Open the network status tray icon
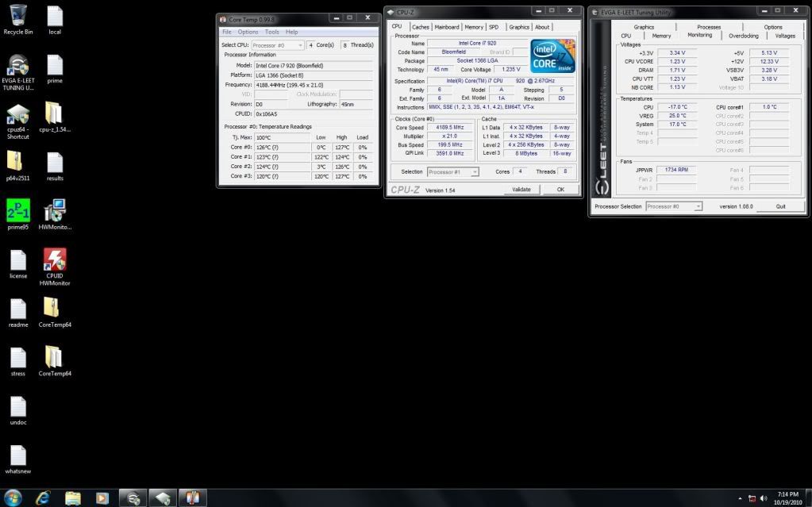 [752, 498]
